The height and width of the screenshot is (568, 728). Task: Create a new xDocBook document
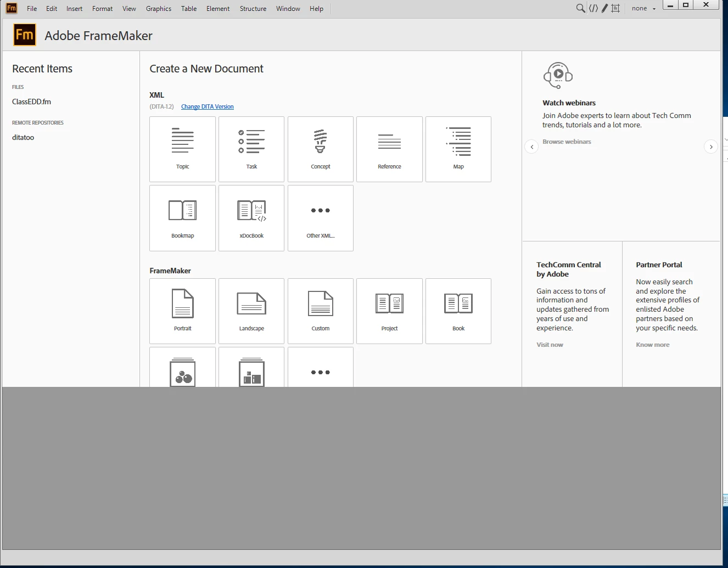coord(251,218)
